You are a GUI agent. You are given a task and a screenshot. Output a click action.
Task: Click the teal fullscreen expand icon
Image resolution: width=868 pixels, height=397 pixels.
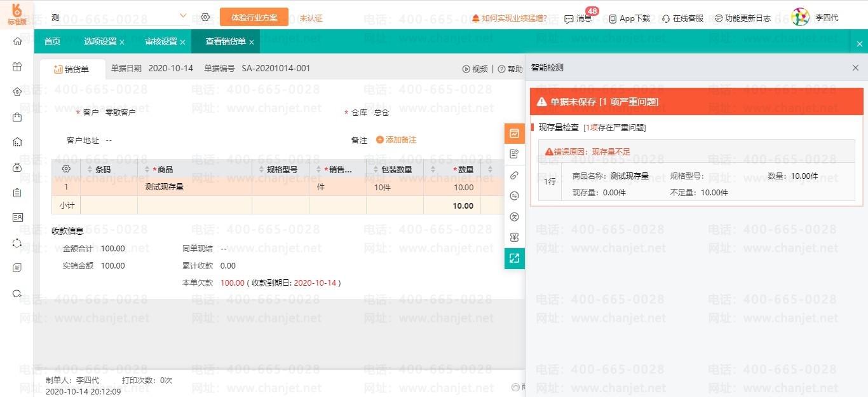point(514,258)
